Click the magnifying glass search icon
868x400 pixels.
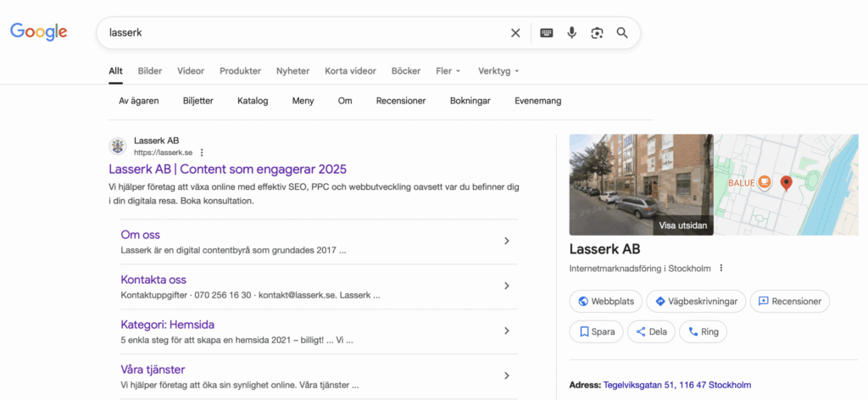tap(622, 33)
